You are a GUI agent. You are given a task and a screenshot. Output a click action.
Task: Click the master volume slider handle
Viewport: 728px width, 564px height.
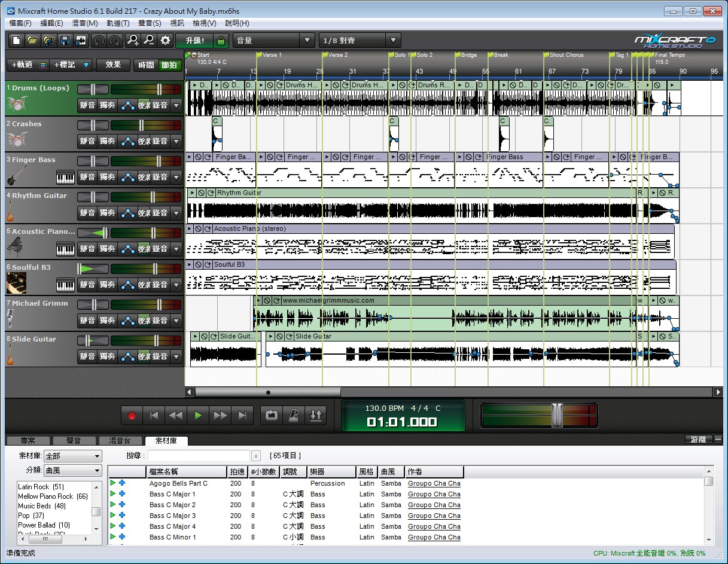[557, 414]
